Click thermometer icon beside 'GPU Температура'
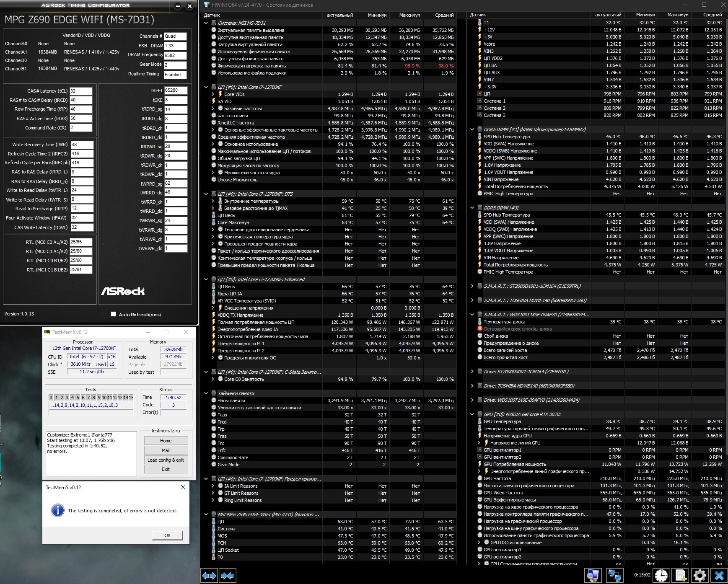The width and height of the screenshot is (728, 584). 480,421
